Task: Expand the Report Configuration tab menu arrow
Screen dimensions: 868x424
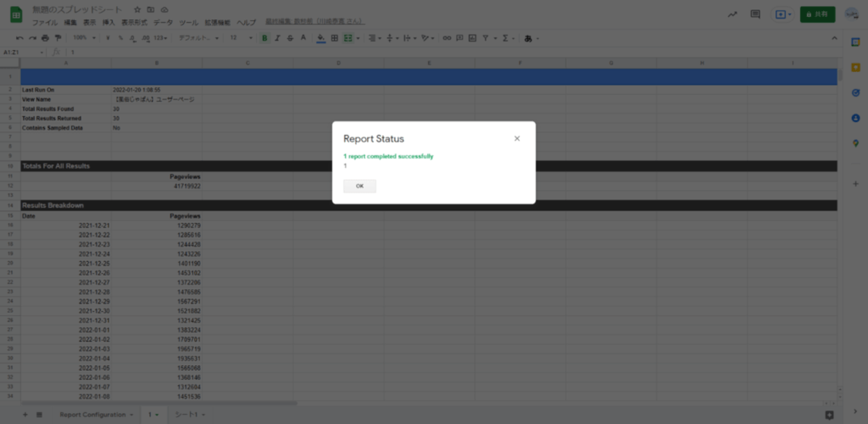Action: click(x=131, y=415)
